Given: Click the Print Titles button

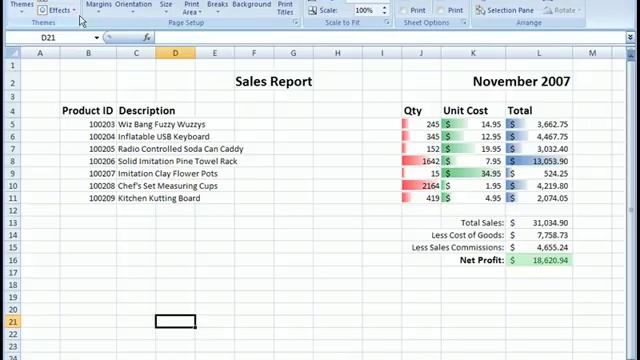Looking at the screenshot, I should [x=285, y=8].
